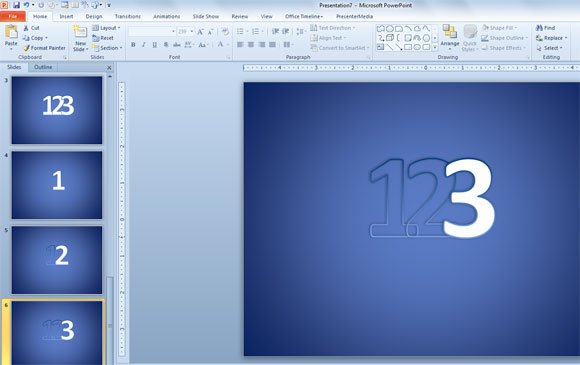The width and height of the screenshot is (580, 365).
Task: Click the Arrange icon in Drawing group
Action: click(x=450, y=32)
